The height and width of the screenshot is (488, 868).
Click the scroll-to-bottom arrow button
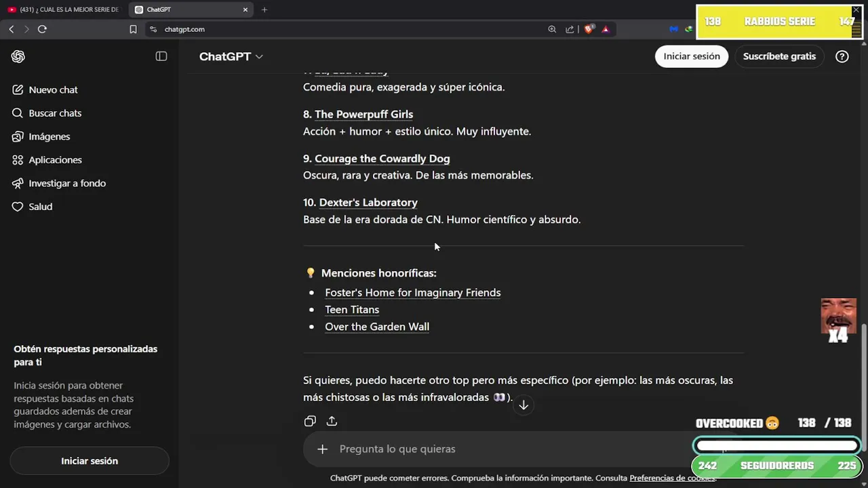524,405
